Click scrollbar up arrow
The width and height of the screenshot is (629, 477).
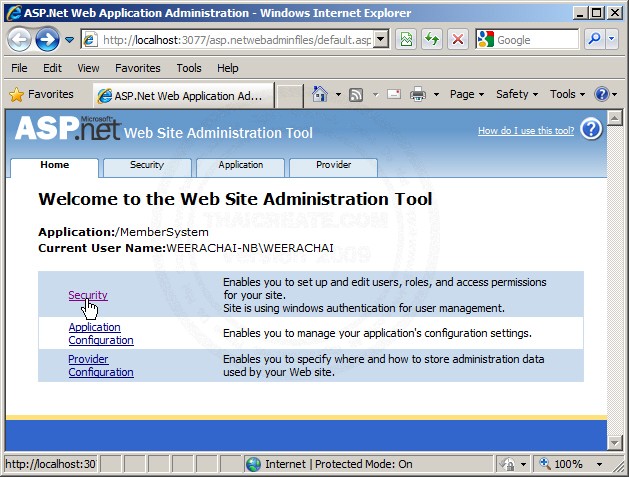coord(615,118)
